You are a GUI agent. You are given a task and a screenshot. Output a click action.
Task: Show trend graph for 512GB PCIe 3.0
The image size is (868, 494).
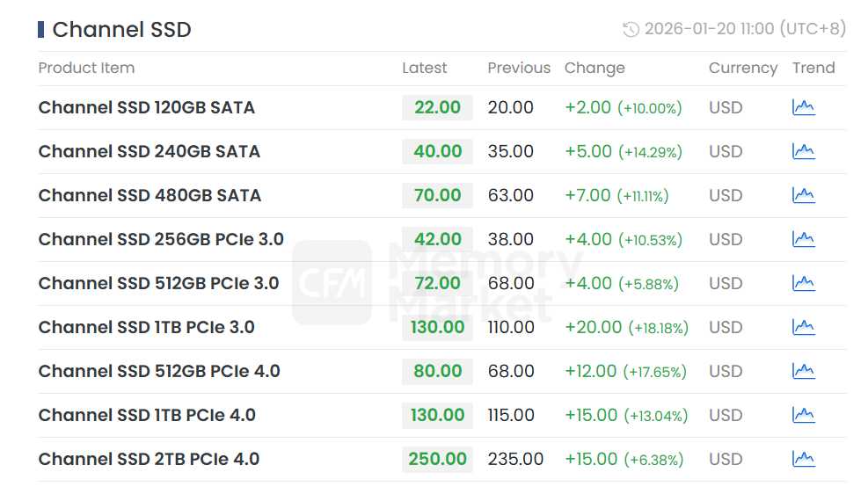click(803, 283)
